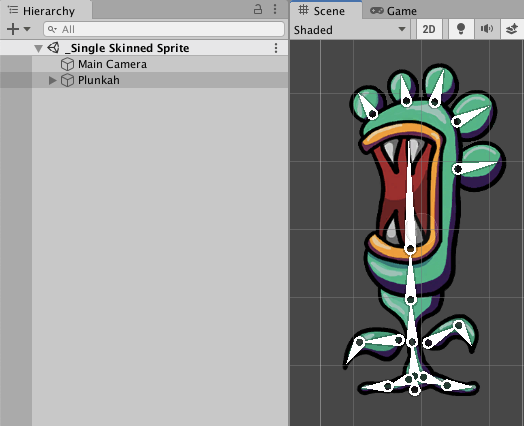Toggle scene effects icon

(x=512, y=29)
